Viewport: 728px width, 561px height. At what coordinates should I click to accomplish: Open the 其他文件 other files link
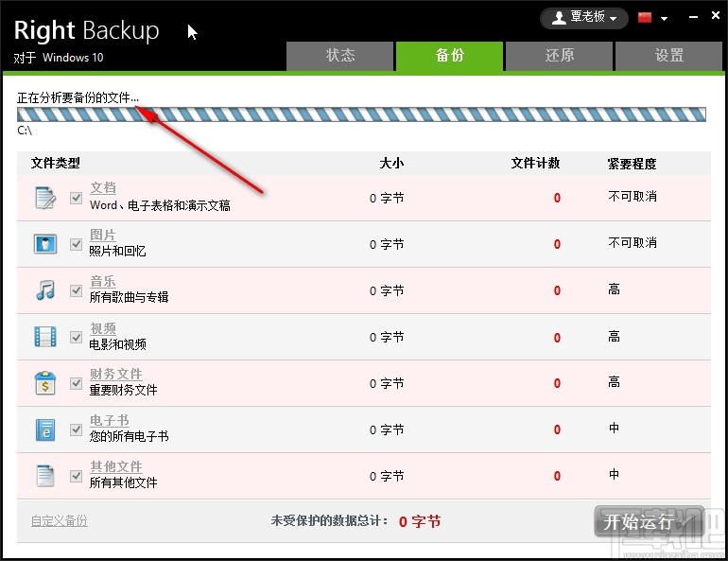tap(116, 466)
